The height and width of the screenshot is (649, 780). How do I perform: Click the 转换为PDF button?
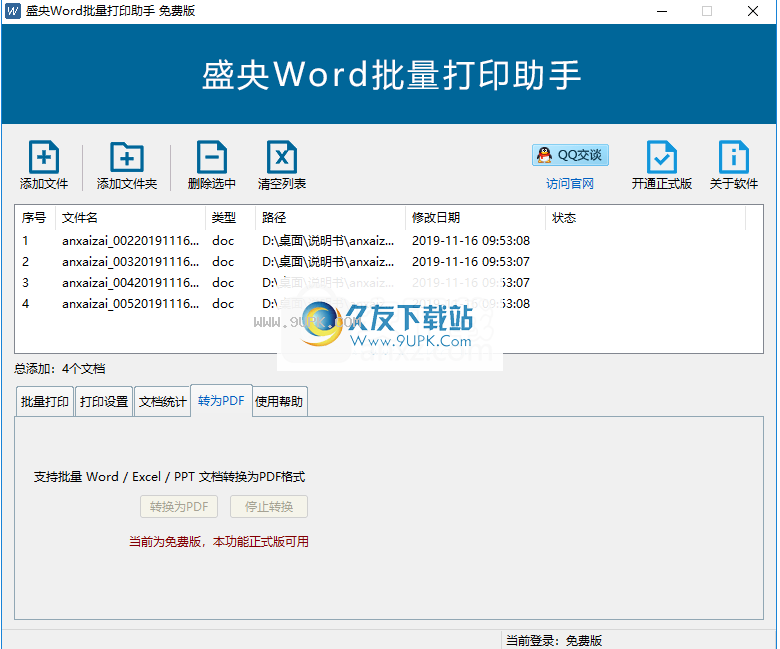[179, 507]
